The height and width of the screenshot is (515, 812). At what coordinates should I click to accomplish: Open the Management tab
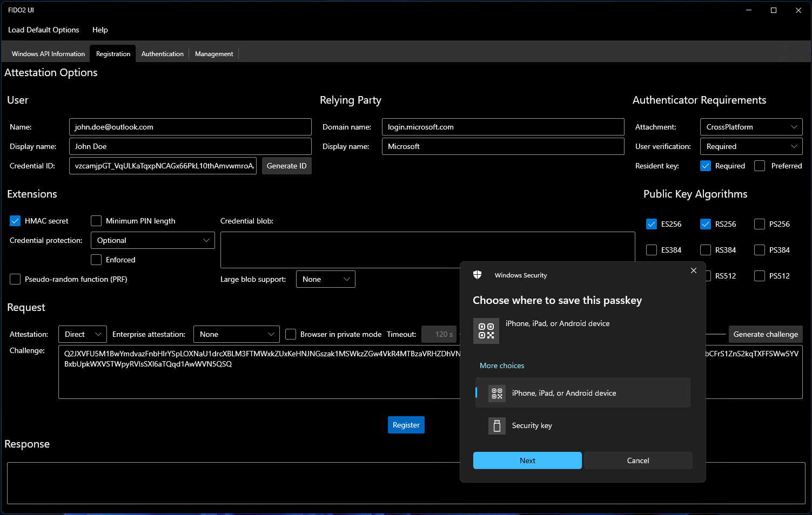[x=214, y=54]
